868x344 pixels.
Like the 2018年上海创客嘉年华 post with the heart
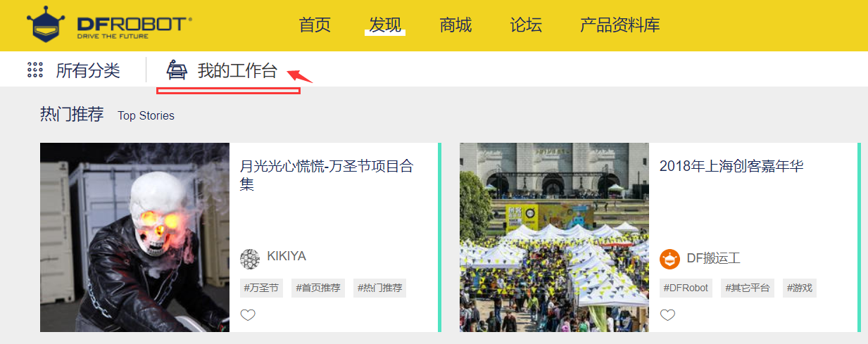pyautogui.click(x=667, y=315)
